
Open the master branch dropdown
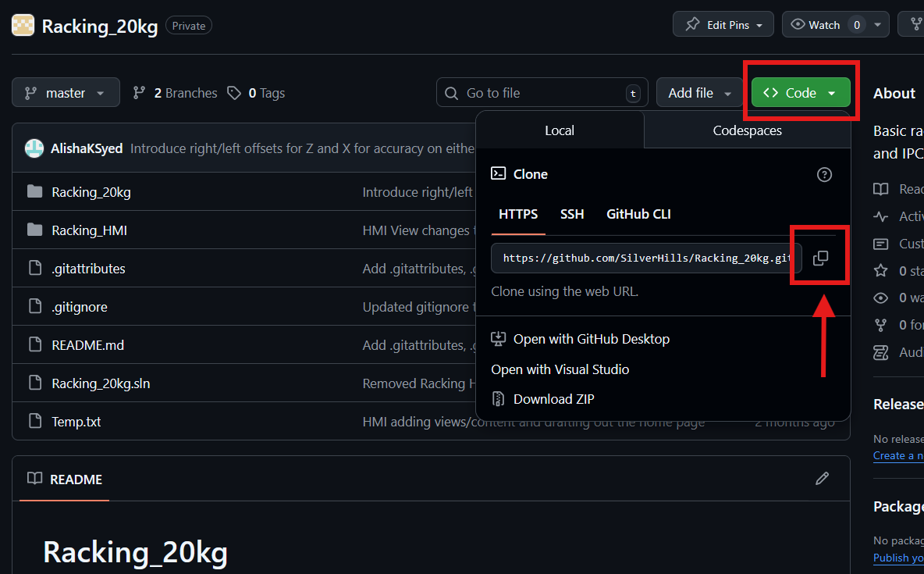[x=66, y=93]
